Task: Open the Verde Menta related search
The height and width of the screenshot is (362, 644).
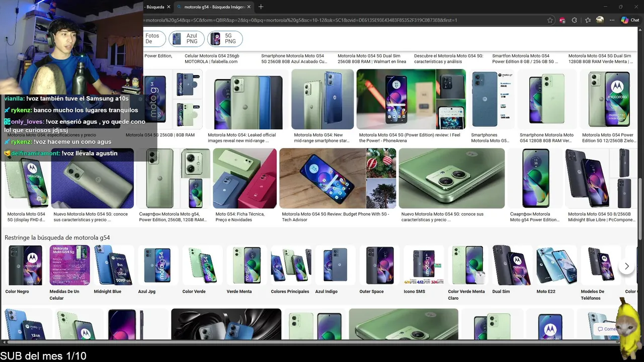Action: [x=247, y=269]
